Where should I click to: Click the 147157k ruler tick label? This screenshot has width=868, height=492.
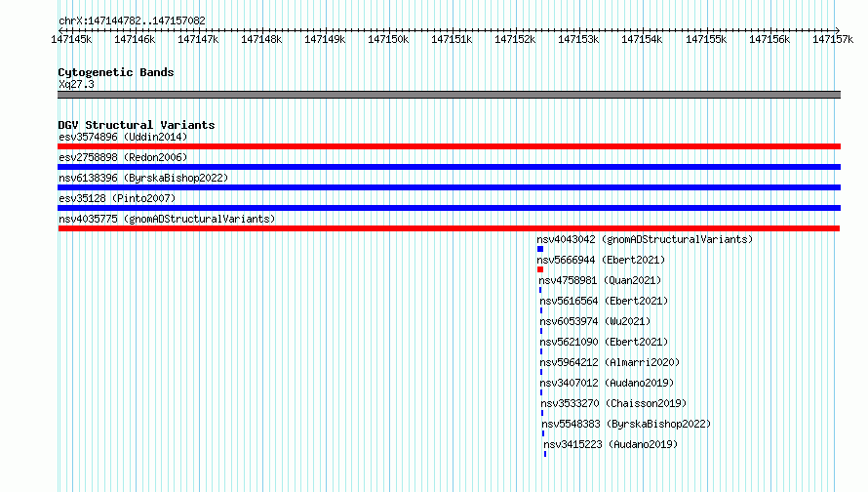[x=833, y=39]
